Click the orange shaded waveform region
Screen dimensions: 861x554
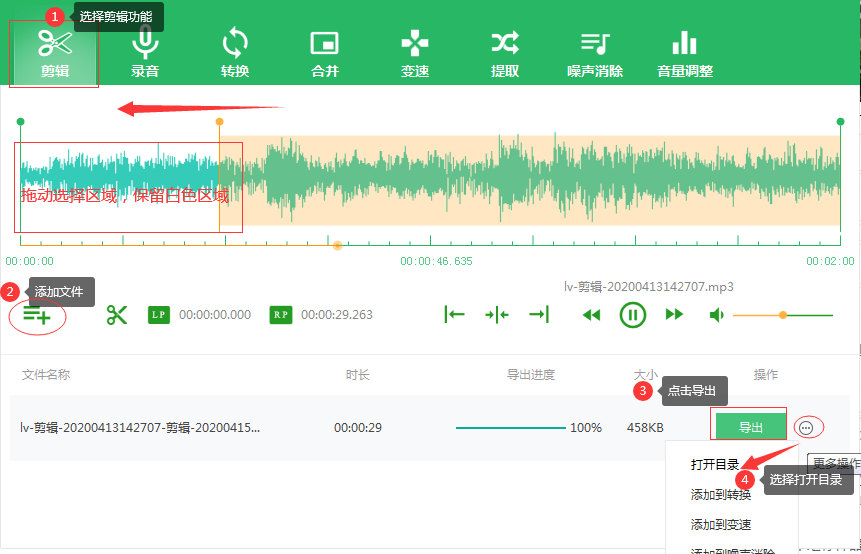pyautogui.click(x=530, y=180)
